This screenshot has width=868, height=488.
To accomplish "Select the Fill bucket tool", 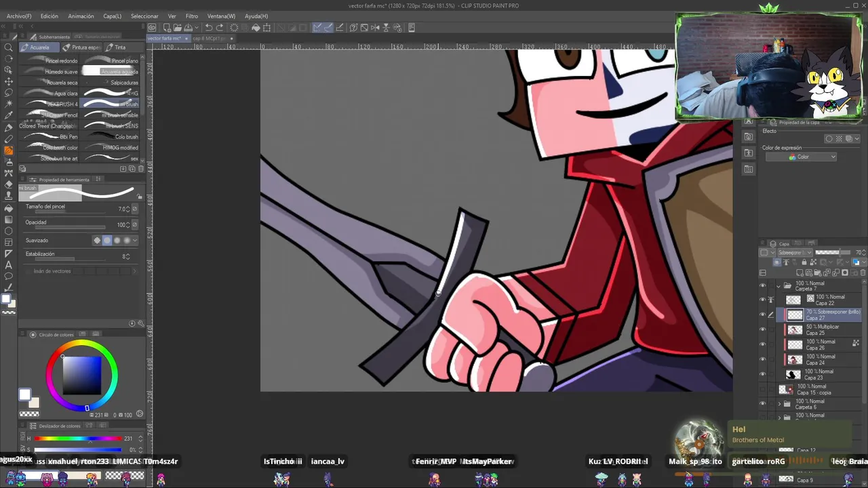I will point(9,208).
